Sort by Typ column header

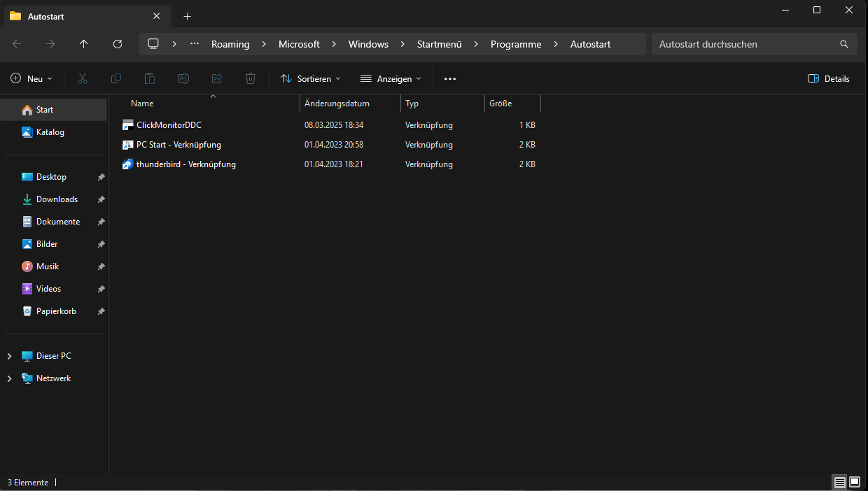(x=412, y=104)
